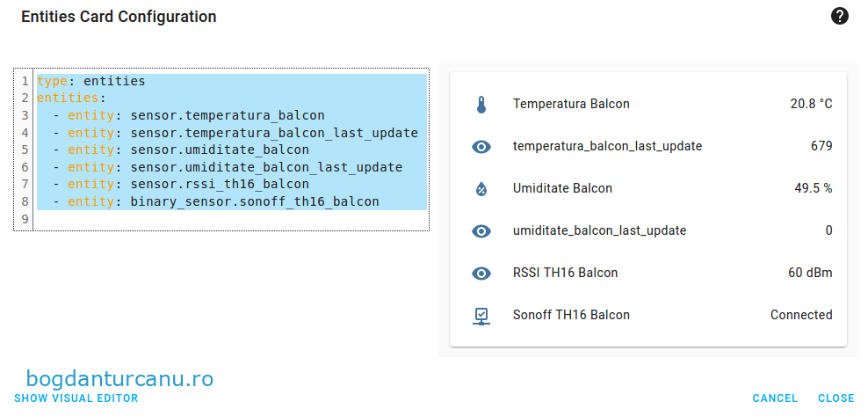Viewport: 868px width, 416px height.
Task: Open Temperatura Balcon entity row
Action: click(x=571, y=105)
